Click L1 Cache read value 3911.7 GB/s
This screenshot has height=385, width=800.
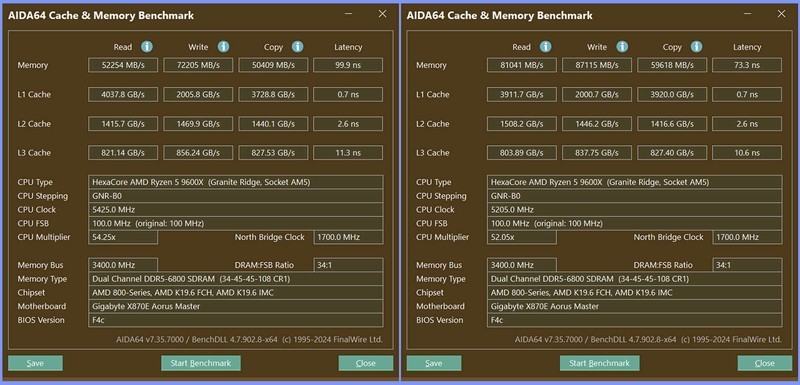tap(521, 94)
